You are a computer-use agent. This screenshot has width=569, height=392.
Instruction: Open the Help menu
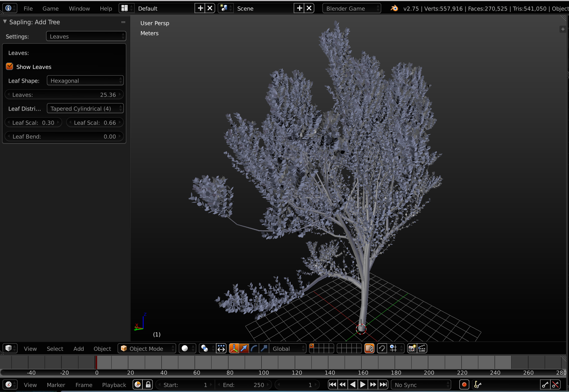pyautogui.click(x=106, y=8)
